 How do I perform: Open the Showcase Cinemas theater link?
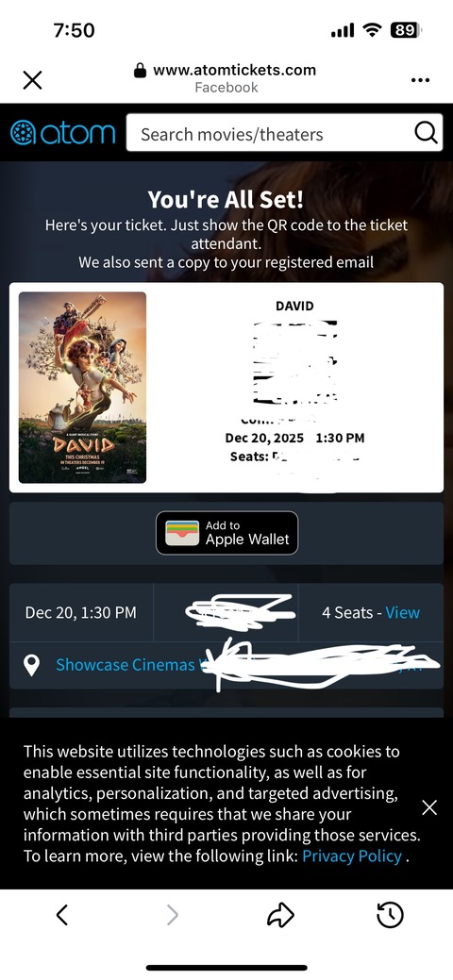[x=126, y=665]
